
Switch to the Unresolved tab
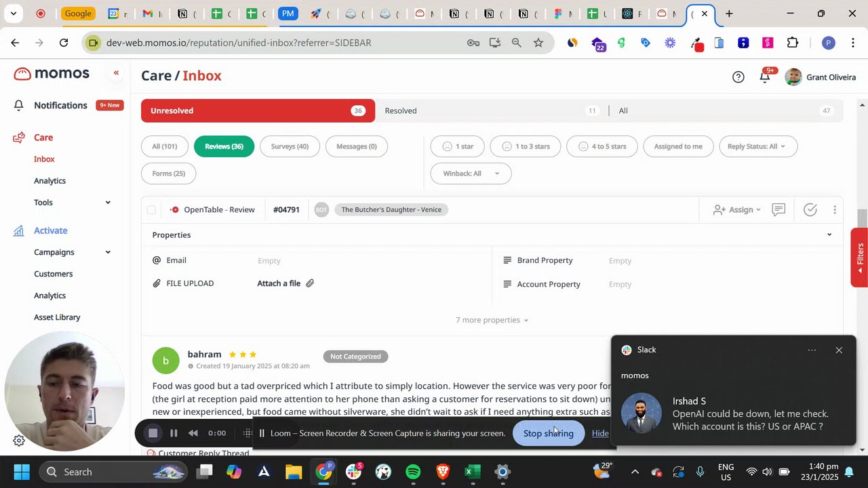(258, 110)
